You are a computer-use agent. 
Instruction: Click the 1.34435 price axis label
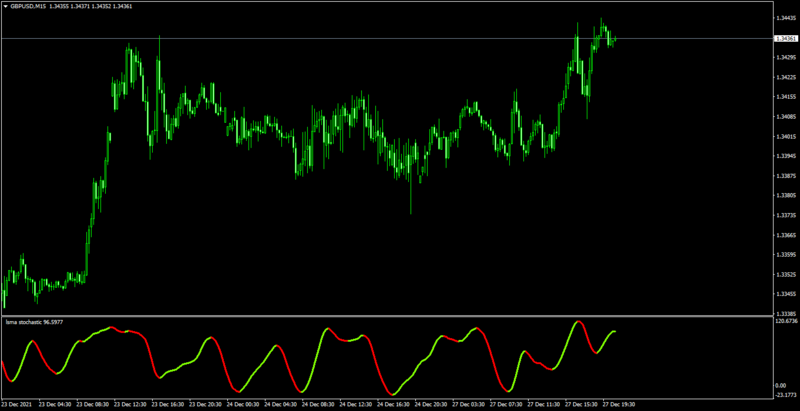[786, 18]
